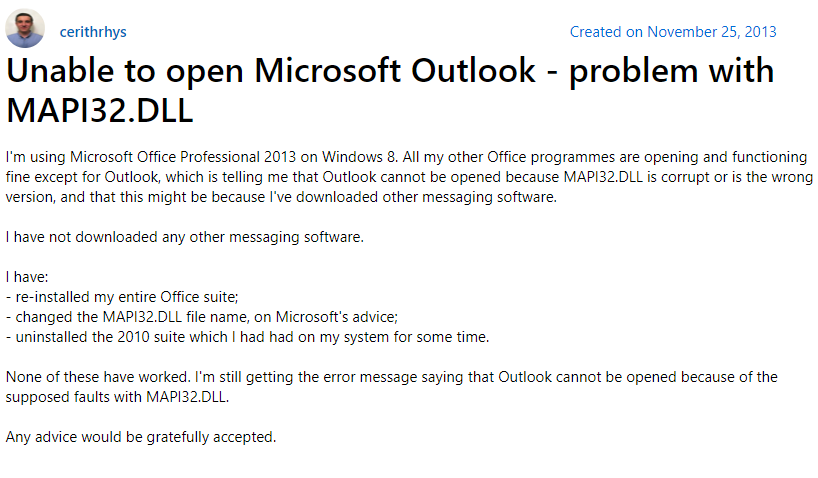This screenshot has width=818, height=478.
Task: Click the word "Outlook" in the headline
Action: (473, 70)
